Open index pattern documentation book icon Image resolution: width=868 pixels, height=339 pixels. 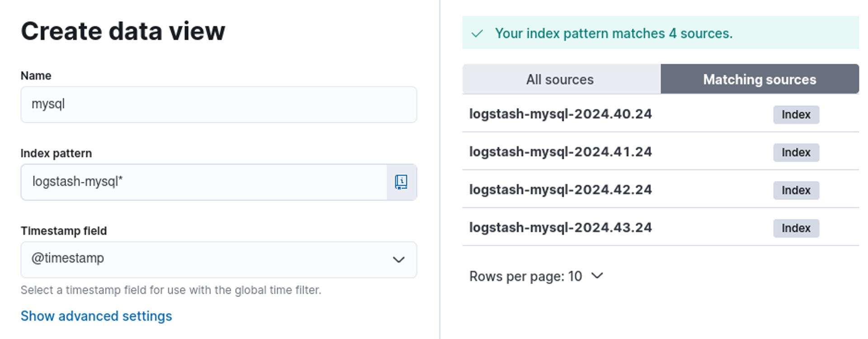(401, 182)
